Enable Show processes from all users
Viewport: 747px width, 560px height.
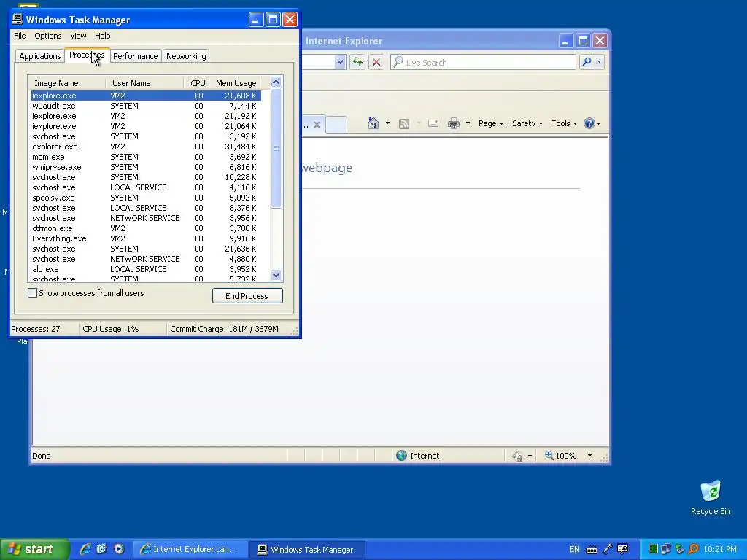pyautogui.click(x=32, y=293)
